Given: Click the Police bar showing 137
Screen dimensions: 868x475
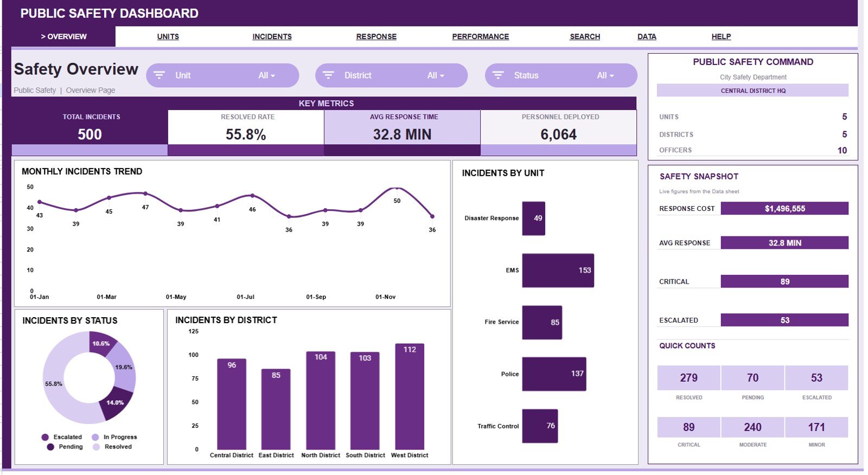Looking at the screenshot, I should (x=554, y=374).
